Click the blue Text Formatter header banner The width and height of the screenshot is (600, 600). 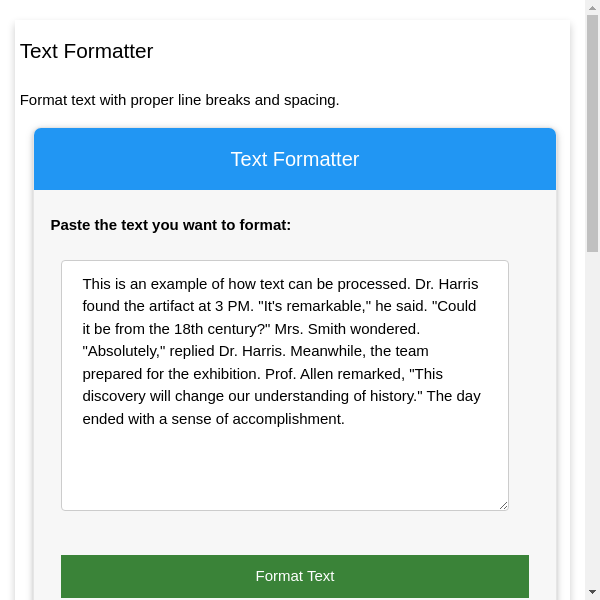click(x=294, y=159)
